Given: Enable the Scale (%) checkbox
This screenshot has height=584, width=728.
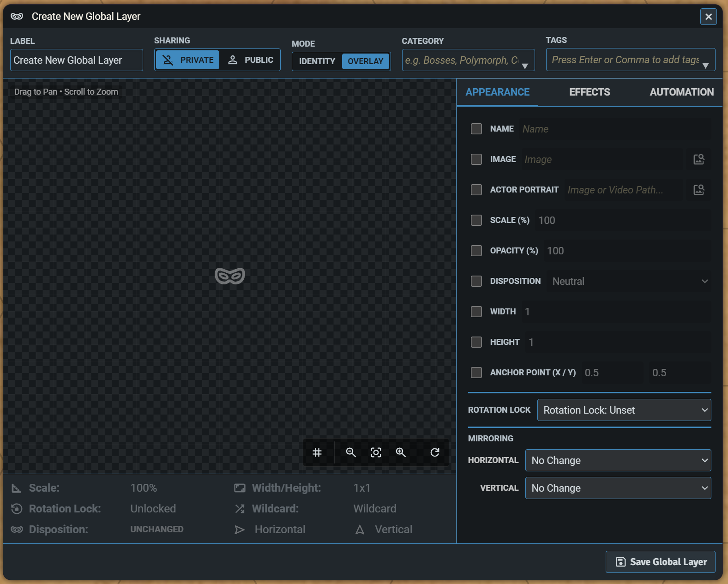Looking at the screenshot, I should [476, 220].
